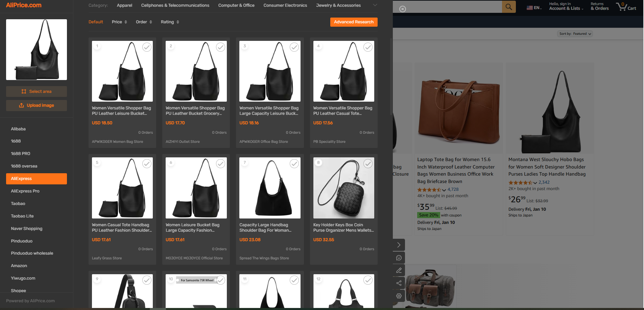Click the Price sort arrows
Screen dimensions: 644x310
[x=126, y=22]
